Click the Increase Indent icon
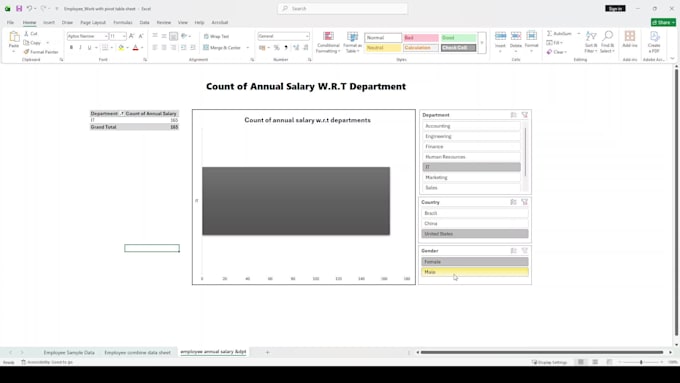The height and width of the screenshot is (383, 680). [x=193, y=48]
